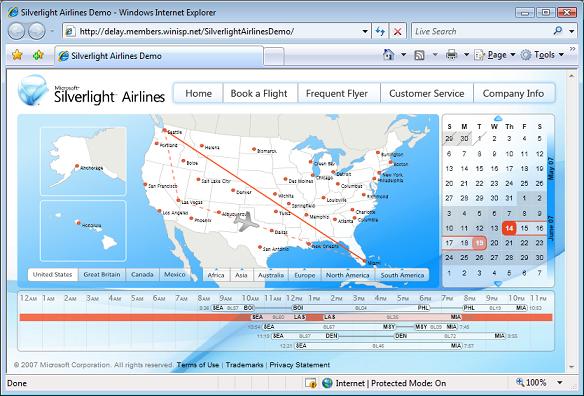Image resolution: width=584 pixels, height=396 pixels.
Task: Switch map to Europe region
Action: pyautogui.click(x=305, y=275)
